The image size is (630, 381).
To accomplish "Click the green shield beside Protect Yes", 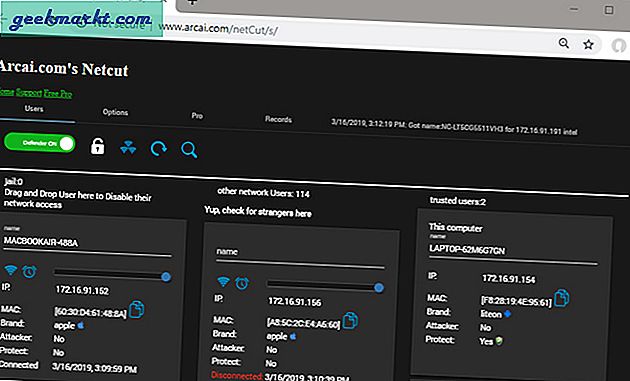I will 499,341.
